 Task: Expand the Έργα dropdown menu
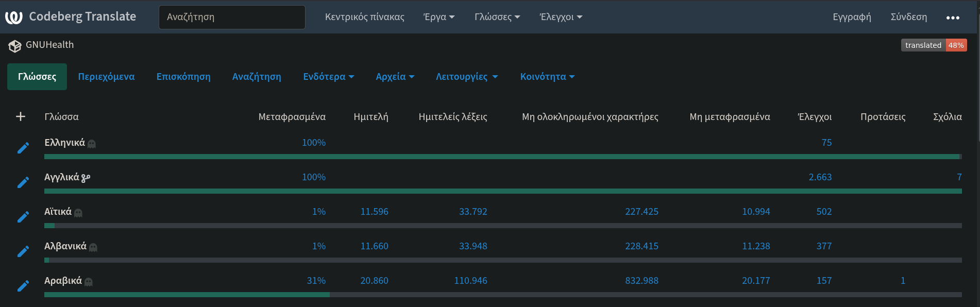[438, 17]
